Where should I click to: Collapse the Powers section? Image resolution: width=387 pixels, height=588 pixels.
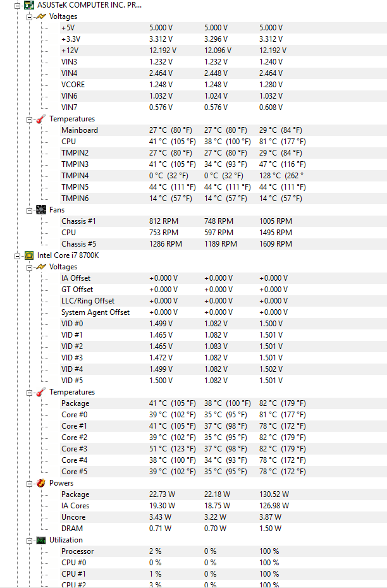click(29, 484)
